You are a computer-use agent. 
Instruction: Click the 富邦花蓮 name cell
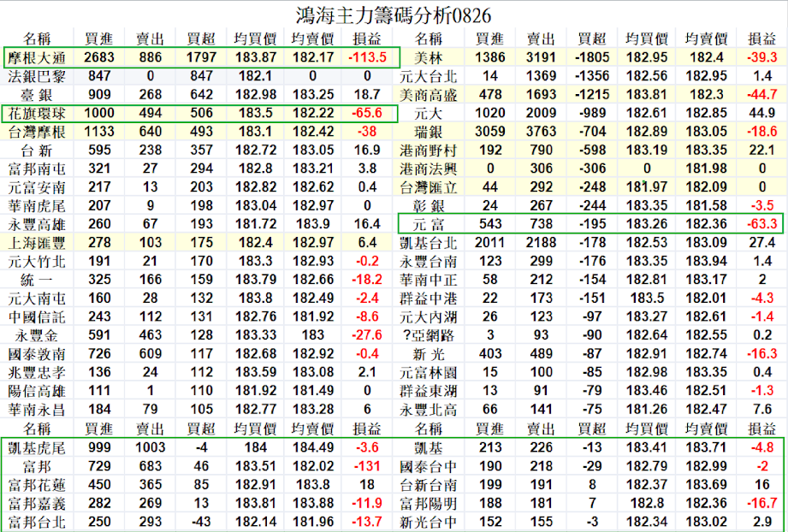click(x=37, y=485)
